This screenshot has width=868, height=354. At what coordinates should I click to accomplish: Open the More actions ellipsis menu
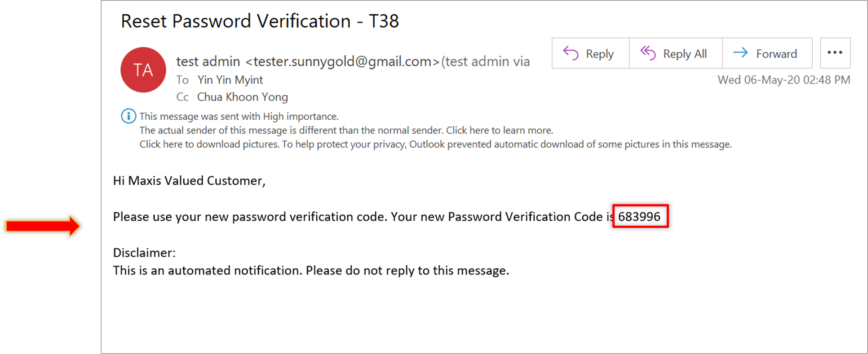coord(835,53)
